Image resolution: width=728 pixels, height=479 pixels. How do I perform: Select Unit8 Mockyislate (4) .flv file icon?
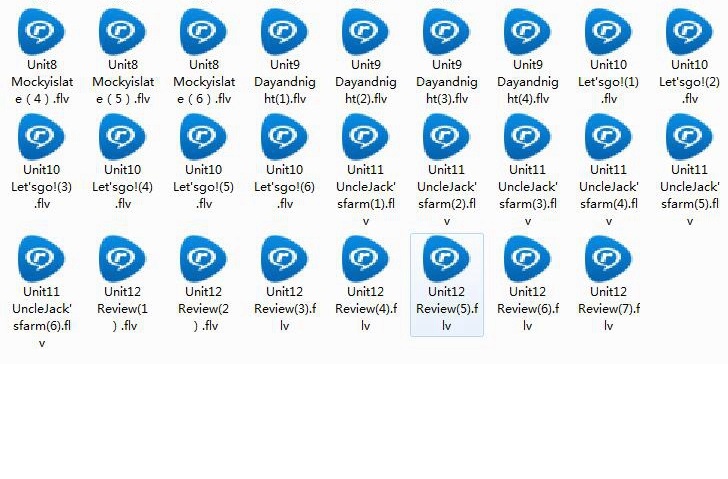(x=41, y=32)
